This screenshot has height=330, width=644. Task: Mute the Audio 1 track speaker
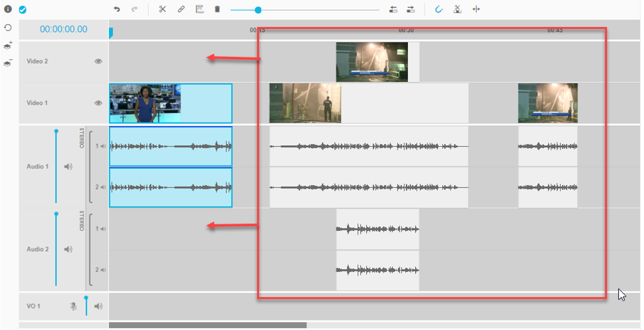(x=69, y=167)
